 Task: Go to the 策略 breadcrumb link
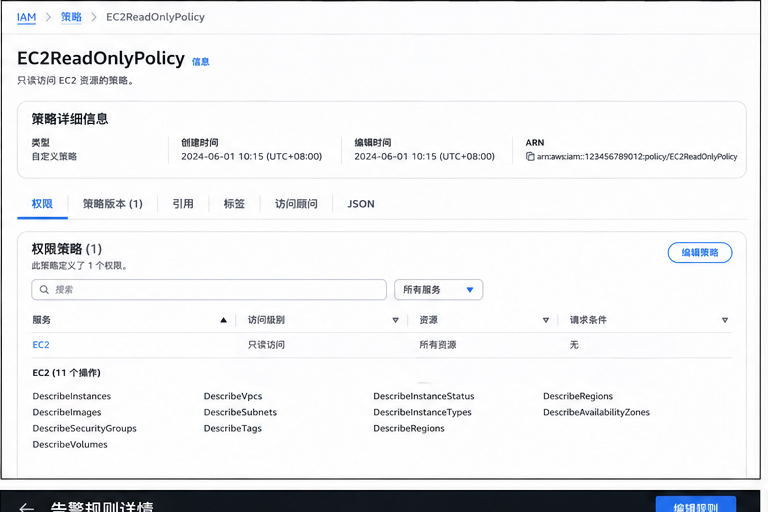pos(71,17)
